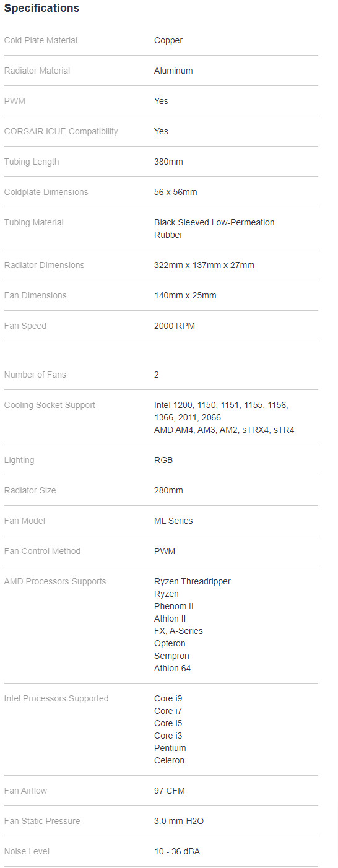
Task: Click the 322mm x 137mm x 27mm value
Action: click(x=204, y=265)
